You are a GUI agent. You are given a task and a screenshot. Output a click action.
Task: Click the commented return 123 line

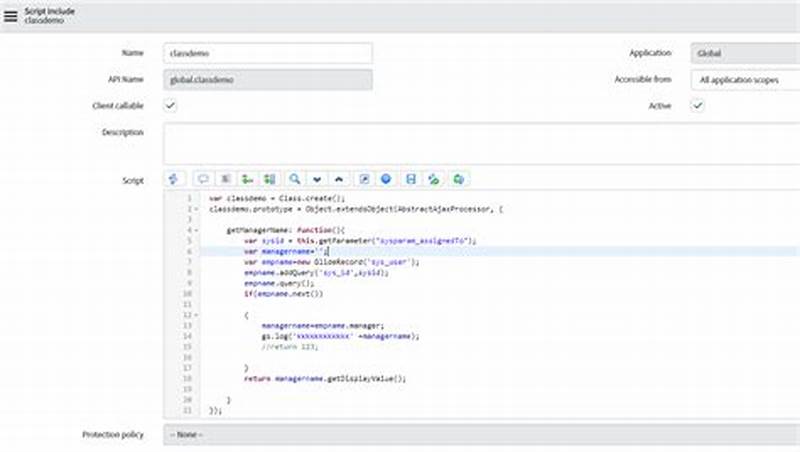click(x=289, y=347)
